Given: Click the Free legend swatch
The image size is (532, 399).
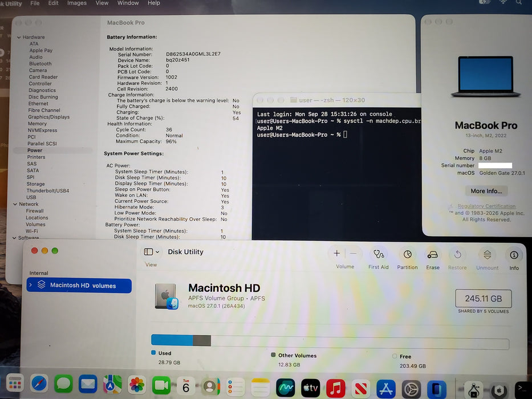Looking at the screenshot, I should coord(395,356).
